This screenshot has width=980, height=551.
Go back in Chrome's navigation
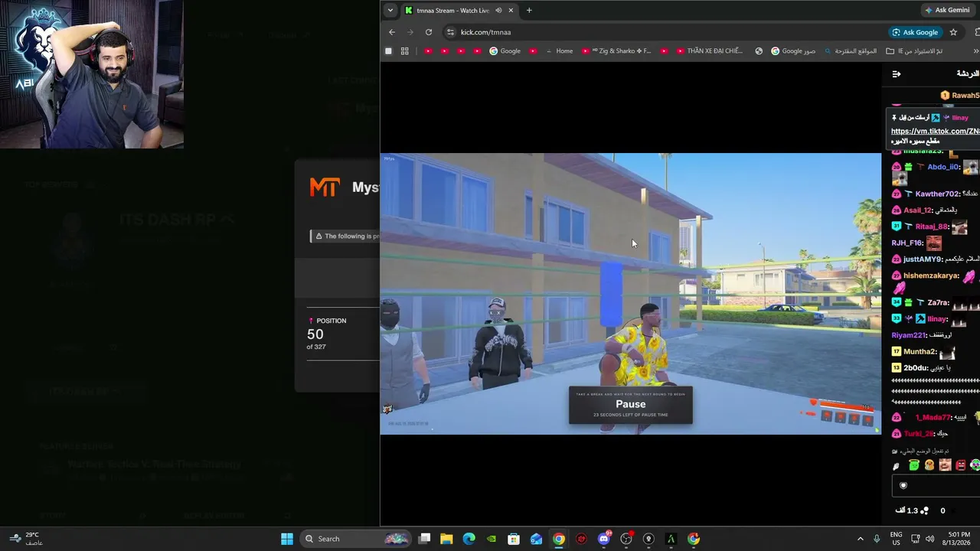(392, 32)
